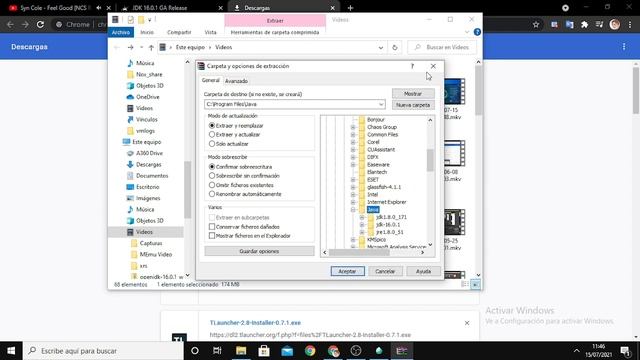
Task: Bookmark page with Chrome star icon
Action: [x=536, y=24]
